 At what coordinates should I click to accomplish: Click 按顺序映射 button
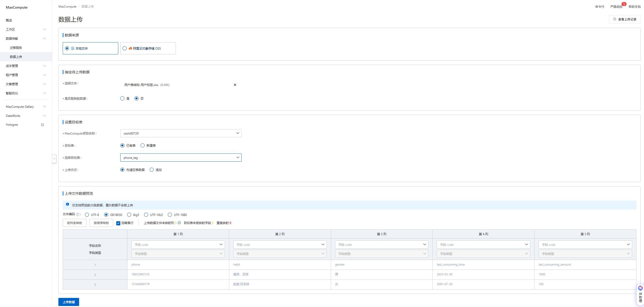click(101, 223)
